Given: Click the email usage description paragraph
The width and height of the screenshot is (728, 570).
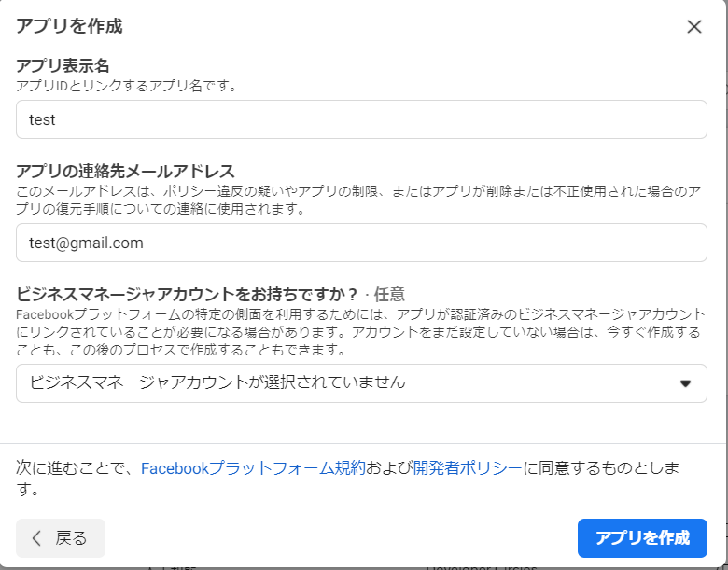Looking at the screenshot, I should [355, 200].
